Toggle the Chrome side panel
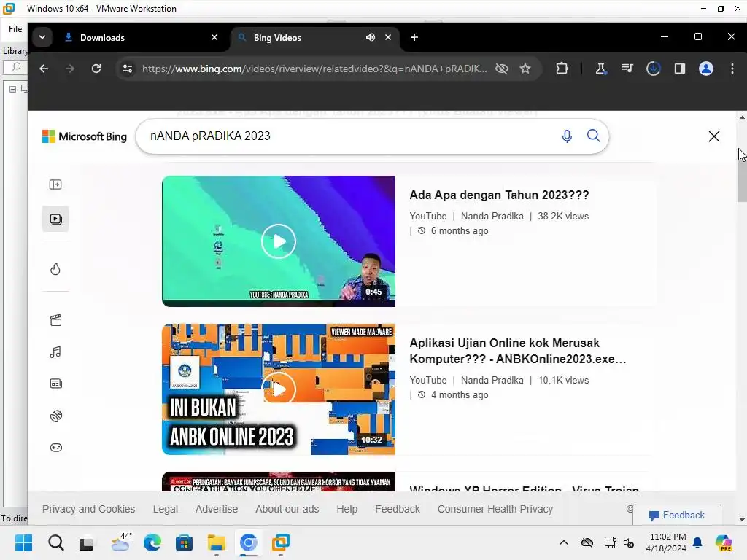The height and width of the screenshot is (560, 747). [x=680, y=69]
